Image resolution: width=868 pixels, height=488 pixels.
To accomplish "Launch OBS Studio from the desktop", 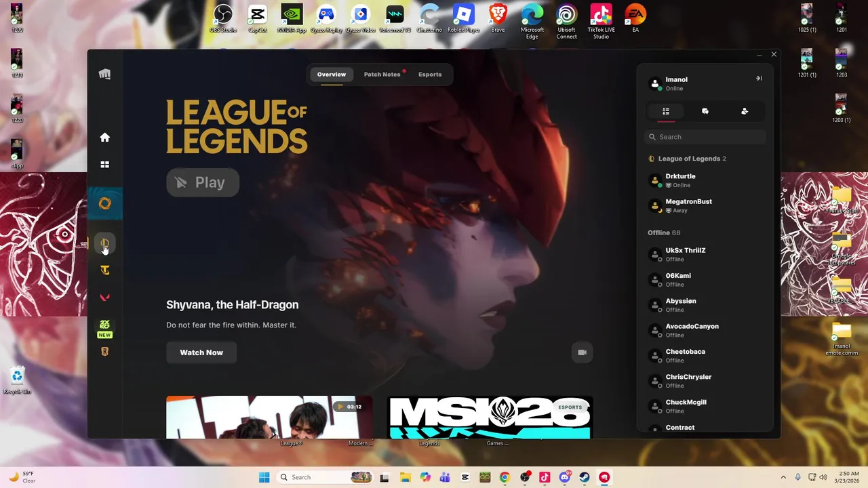I will 223,19.
